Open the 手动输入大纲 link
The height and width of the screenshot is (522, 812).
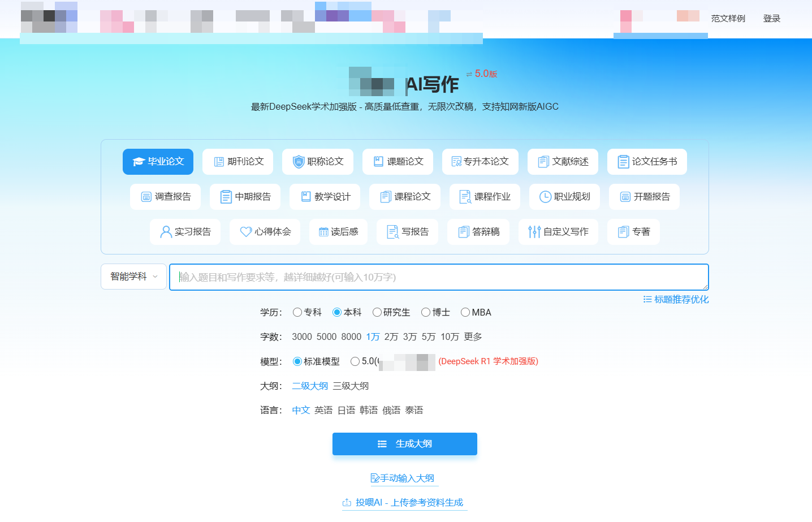(403, 478)
